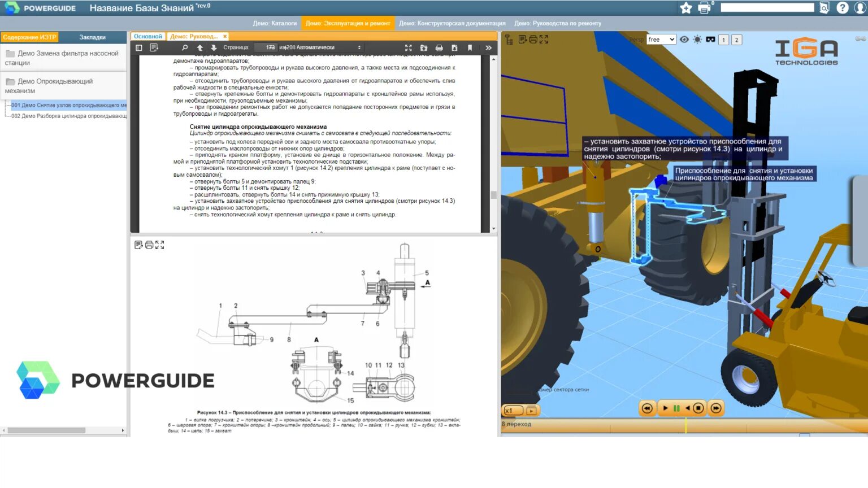Click the search field in the top header

(x=767, y=7)
